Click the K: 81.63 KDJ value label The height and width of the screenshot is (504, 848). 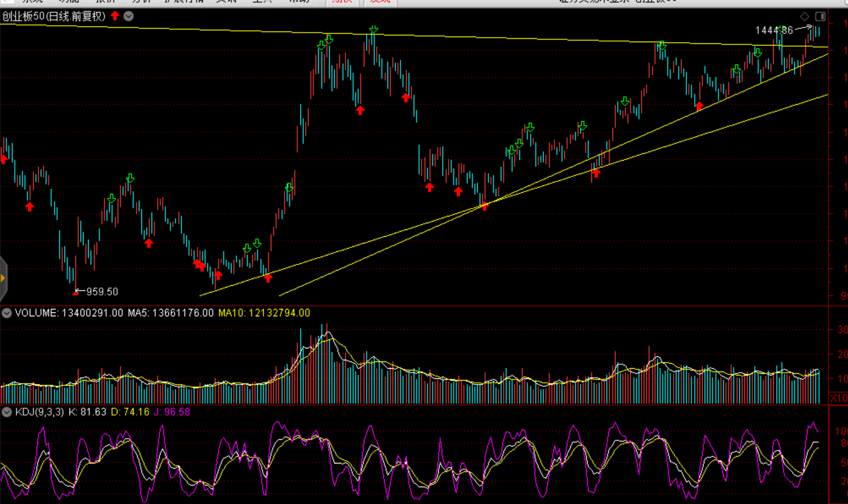pyautogui.click(x=87, y=412)
